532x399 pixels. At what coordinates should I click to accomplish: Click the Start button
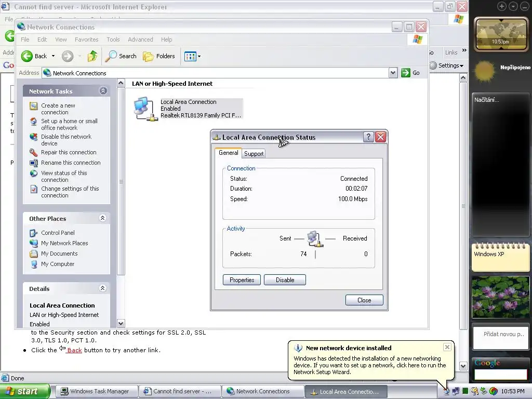click(x=25, y=391)
